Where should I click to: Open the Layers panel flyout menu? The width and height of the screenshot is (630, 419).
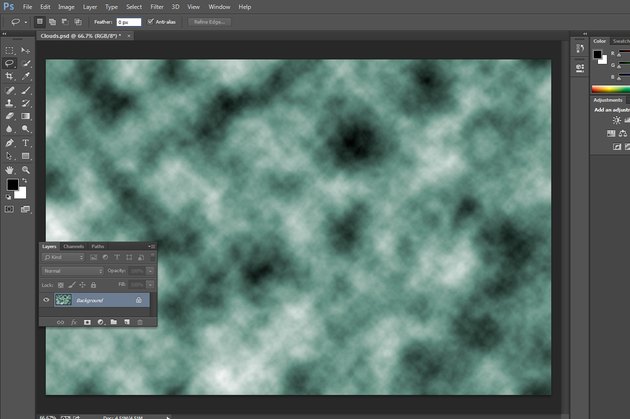[x=152, y=246]
